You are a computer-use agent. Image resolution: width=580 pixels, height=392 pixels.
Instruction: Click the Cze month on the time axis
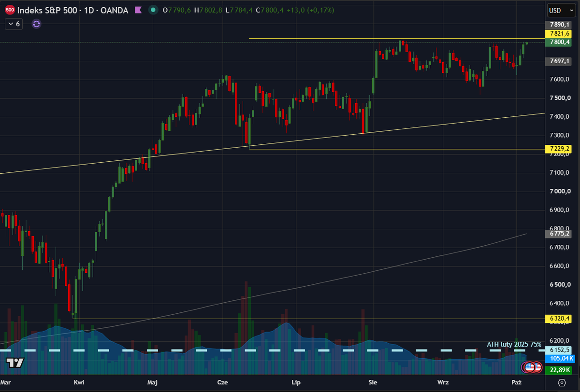pyautogui.click(x=222, y=382)
